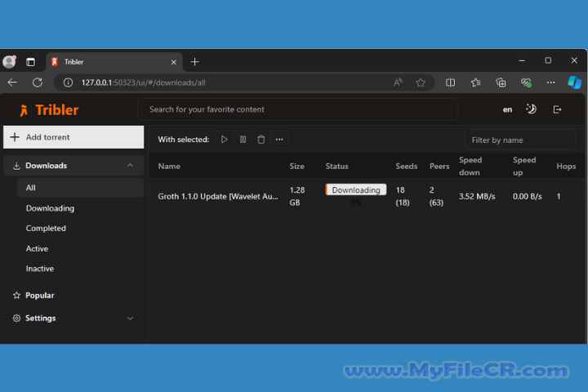Focus the Filter by name field
The image size is (588, 392).
pos(519,140)
